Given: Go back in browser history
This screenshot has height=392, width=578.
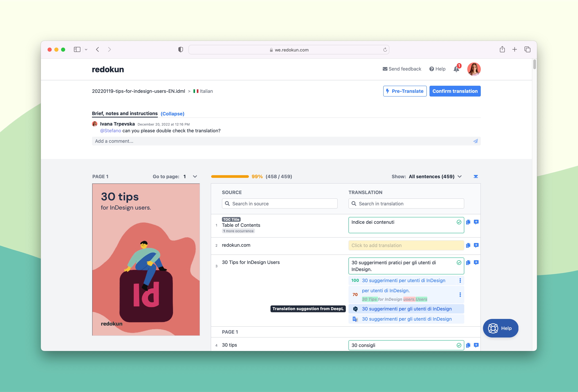Looking at the screenshot, I should 98,49.
